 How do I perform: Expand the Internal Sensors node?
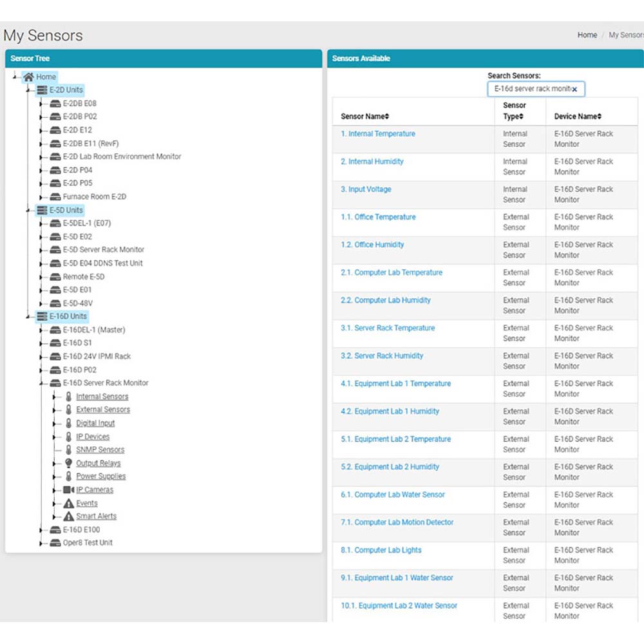pos(54,397)
